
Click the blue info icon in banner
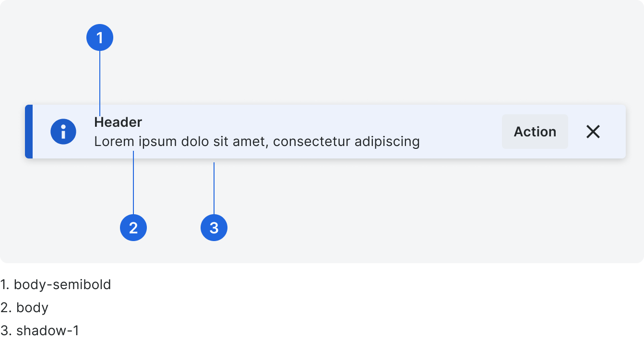click(63, 132)
